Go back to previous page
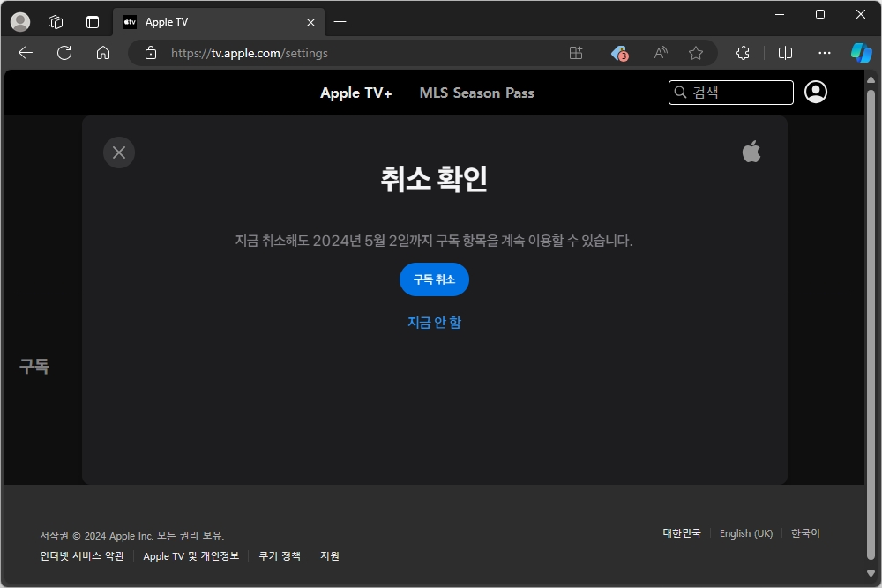882x588 pixels. [x=26, y=53]
